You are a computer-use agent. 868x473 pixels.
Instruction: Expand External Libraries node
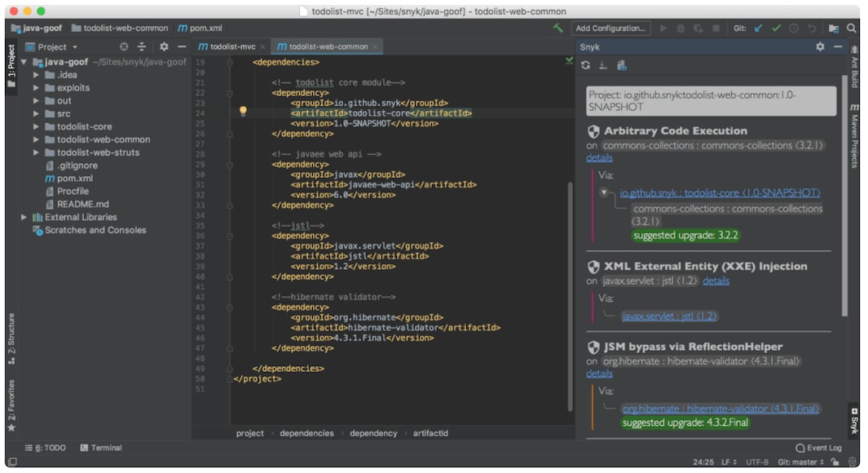coord(24,217)
